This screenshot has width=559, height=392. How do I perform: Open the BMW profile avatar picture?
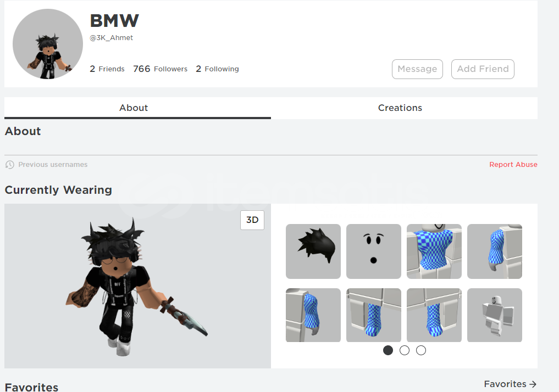click(48, 44)
